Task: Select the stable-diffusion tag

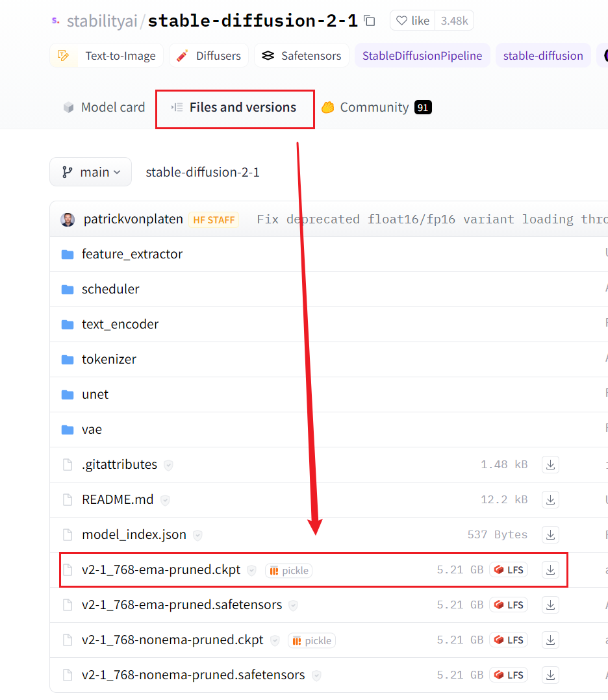Action: click(x=543, y=55)
